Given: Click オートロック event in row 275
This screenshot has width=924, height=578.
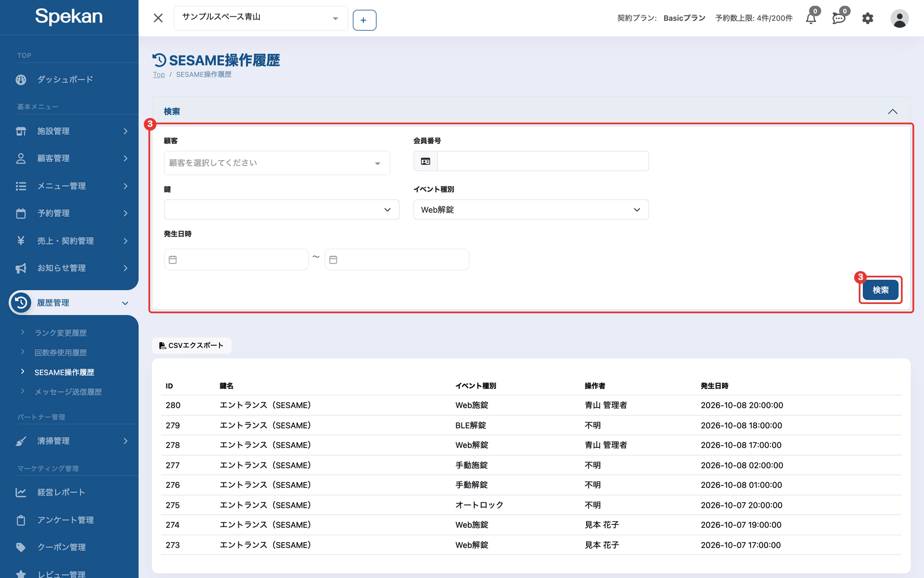Looking at the screenshot, I should (x=479, y=505).
